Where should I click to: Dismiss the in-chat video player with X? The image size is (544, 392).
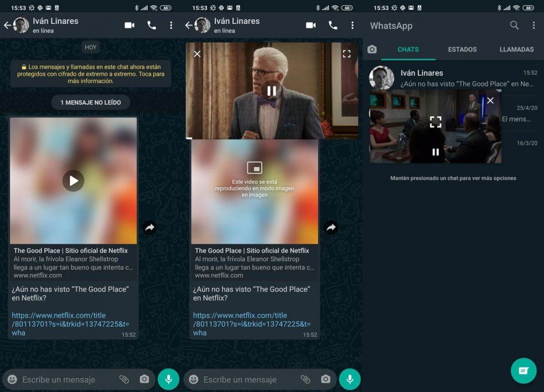pos(197,54)
